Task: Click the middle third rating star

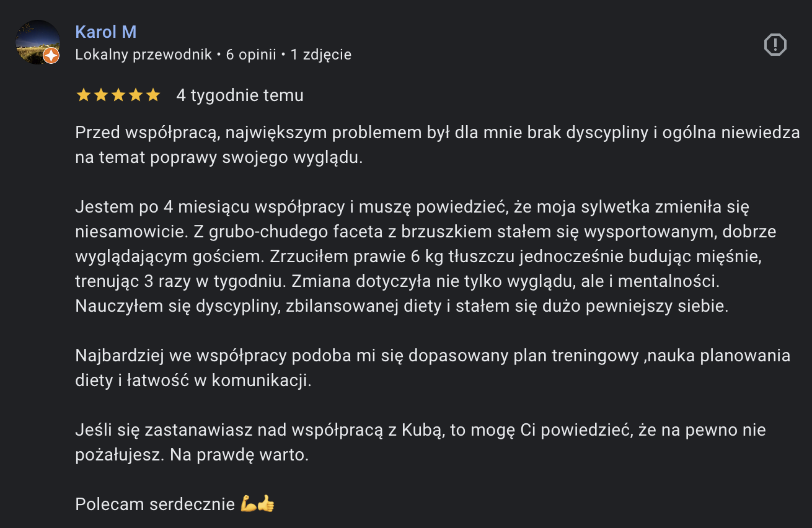Action: click(x=118, y=95)
